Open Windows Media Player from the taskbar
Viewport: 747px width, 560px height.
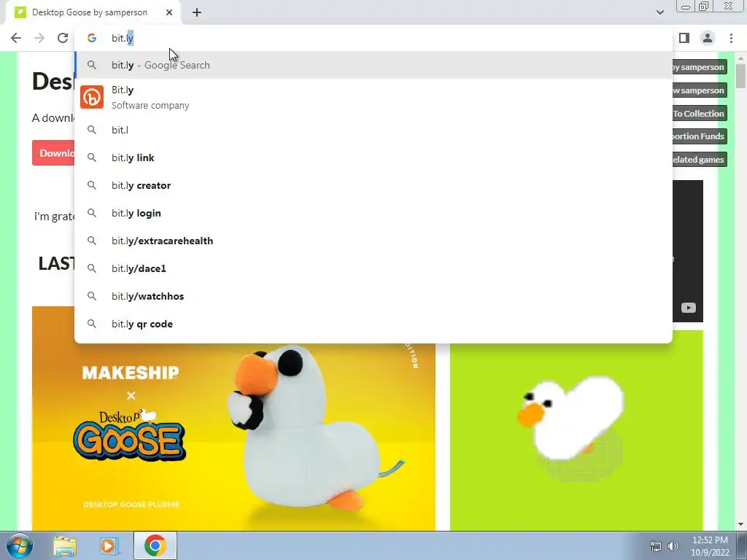coord(109,545)
